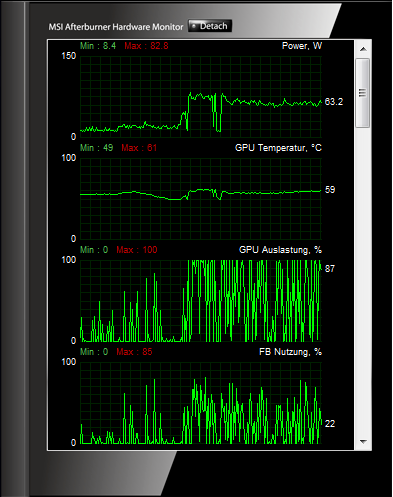The height and width of the screenshot is (497, 393).
Task: Click the FB Nutzung, % graph title
Action: point(290,352)
